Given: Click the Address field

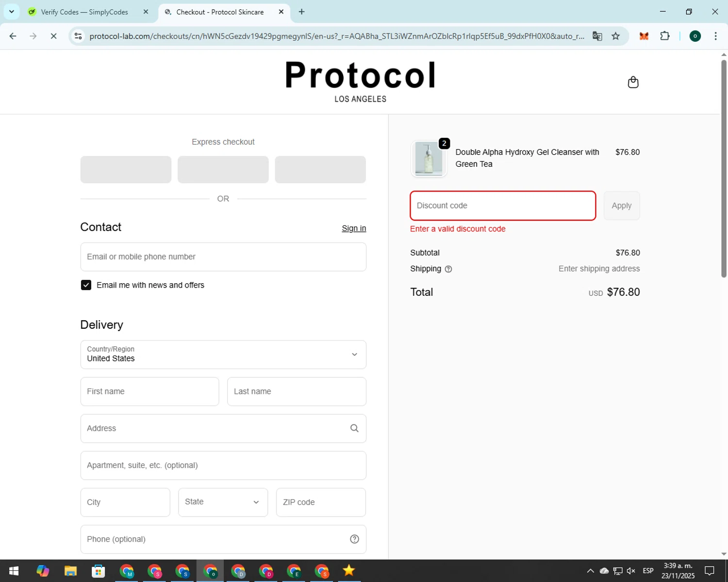Looking at the screenshot, I should point(223,428).
